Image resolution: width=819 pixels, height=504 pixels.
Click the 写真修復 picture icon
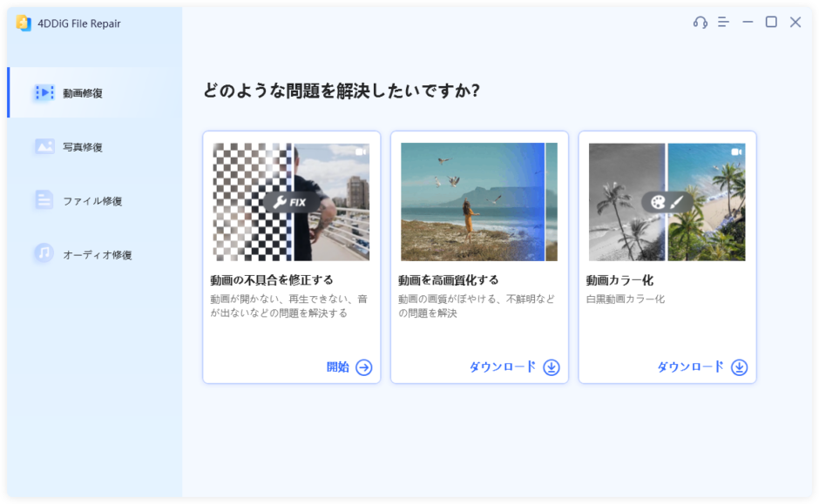(44, 146)
